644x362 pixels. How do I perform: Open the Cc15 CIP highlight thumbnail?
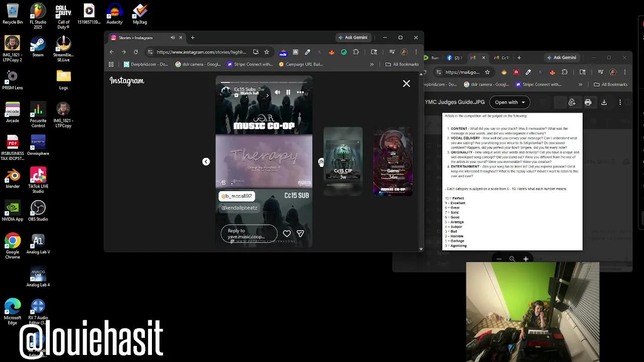tap(343, 161)
